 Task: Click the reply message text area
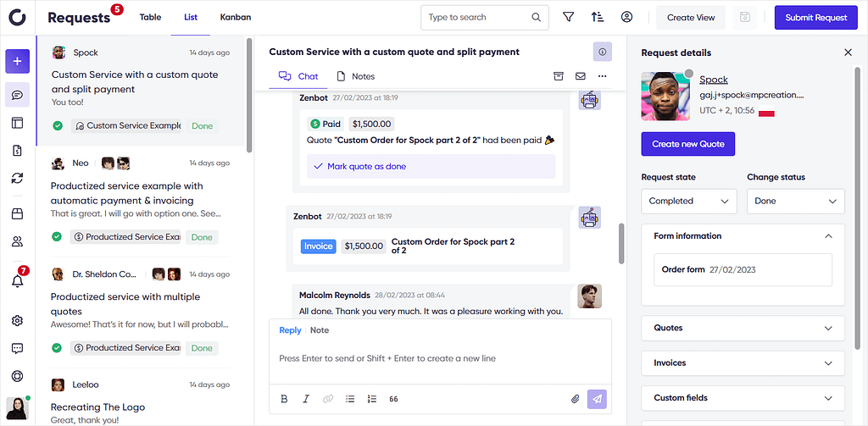coord(440,358)
